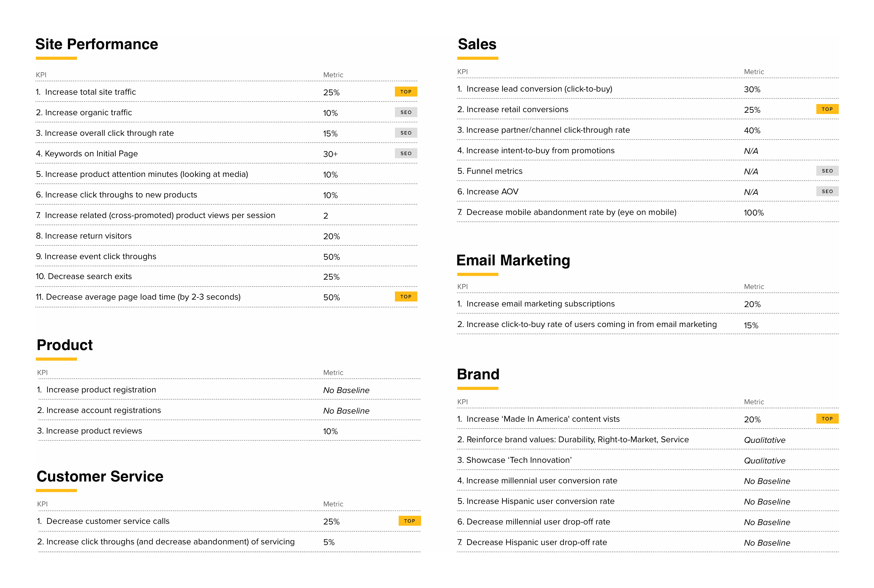Click the Site Performance heading
This screenshot has height=588, width=874.
(97, 44)
